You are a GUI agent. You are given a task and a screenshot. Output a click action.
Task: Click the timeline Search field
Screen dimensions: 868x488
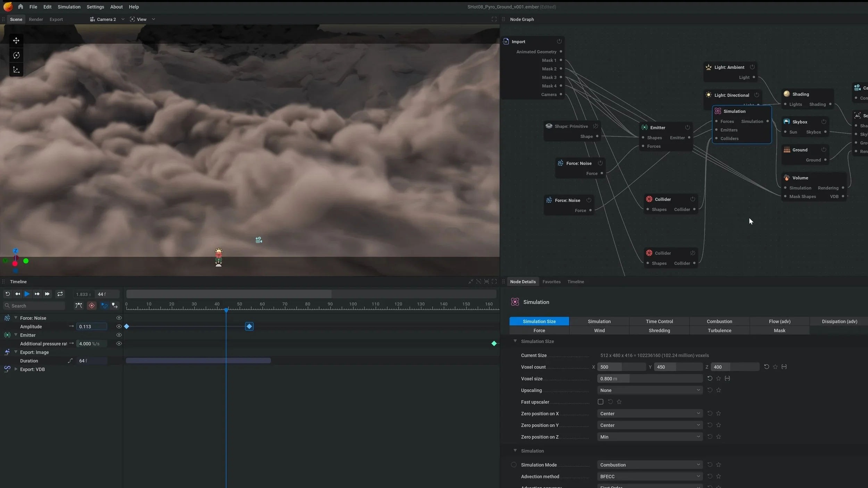tap(34, 306)
